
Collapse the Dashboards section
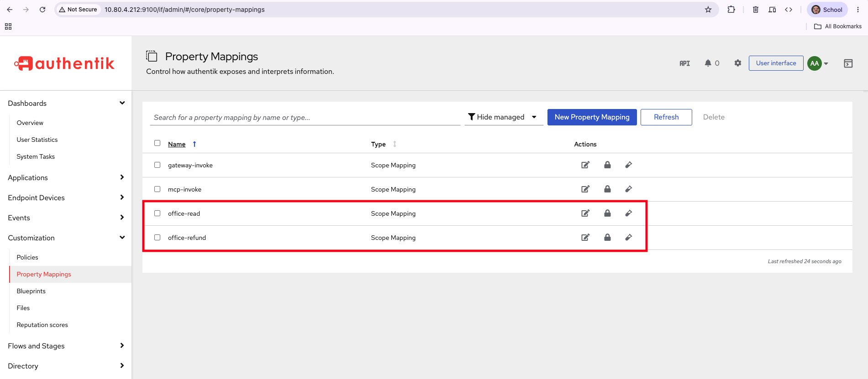pyautogui.click(x=66, y=103)
